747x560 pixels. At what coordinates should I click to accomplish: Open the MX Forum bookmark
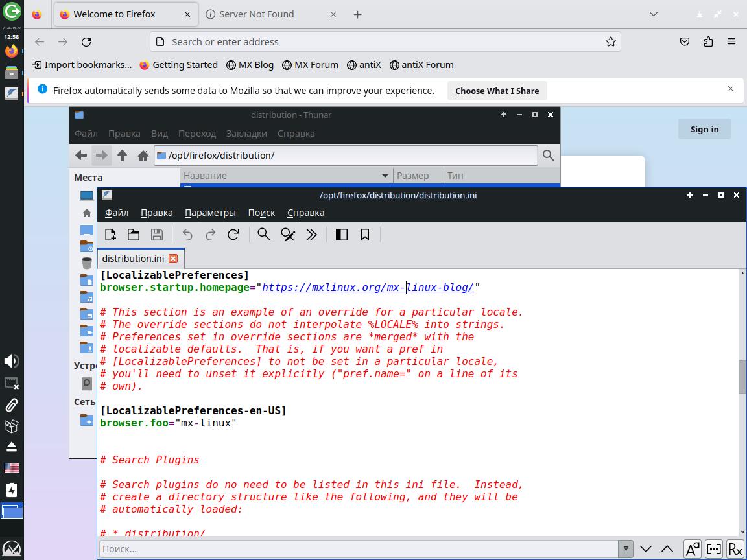(309, 65)
